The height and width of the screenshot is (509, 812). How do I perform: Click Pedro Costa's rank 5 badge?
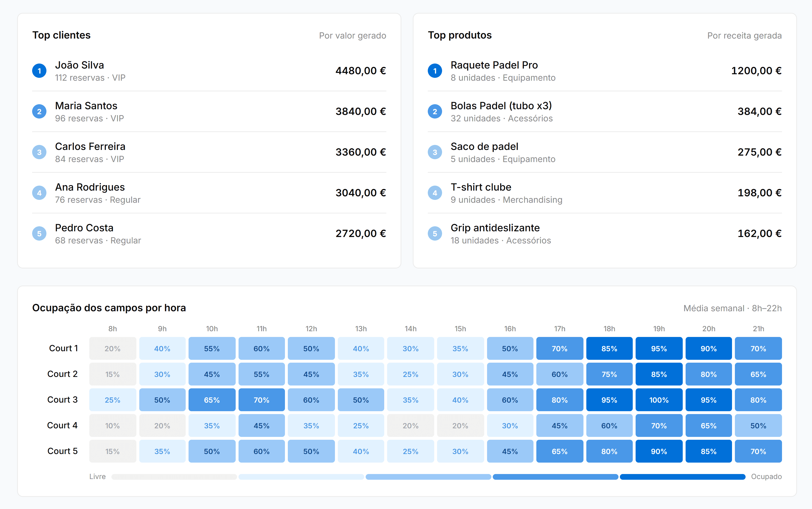[x=39, y=234]
